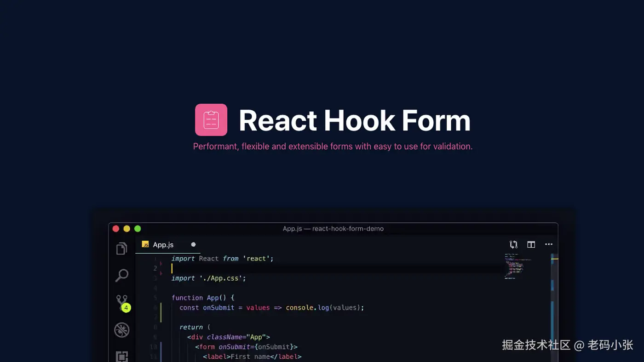Open the Explorer files icon in activity bar
The width and height of the screenshot is (644, 362).
click(x=121, y=249)
